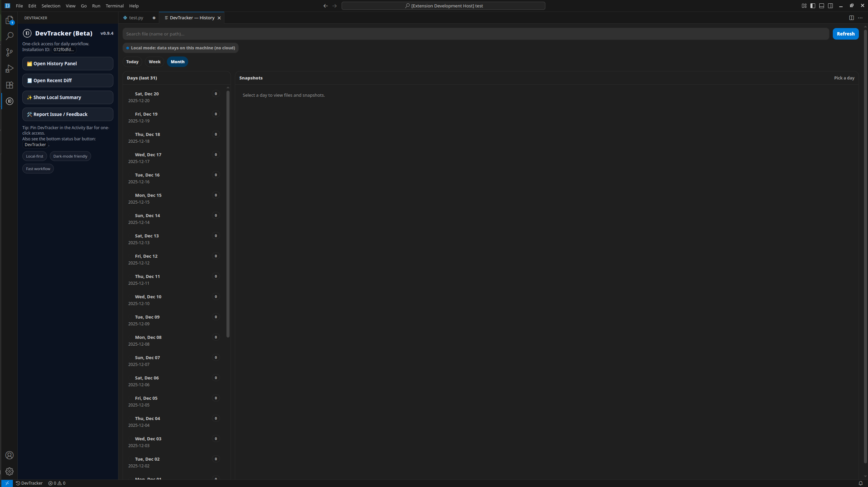Switch to the test.py editor tab
This screenshot has width=868, height=487.
click(x=136, y=18)
